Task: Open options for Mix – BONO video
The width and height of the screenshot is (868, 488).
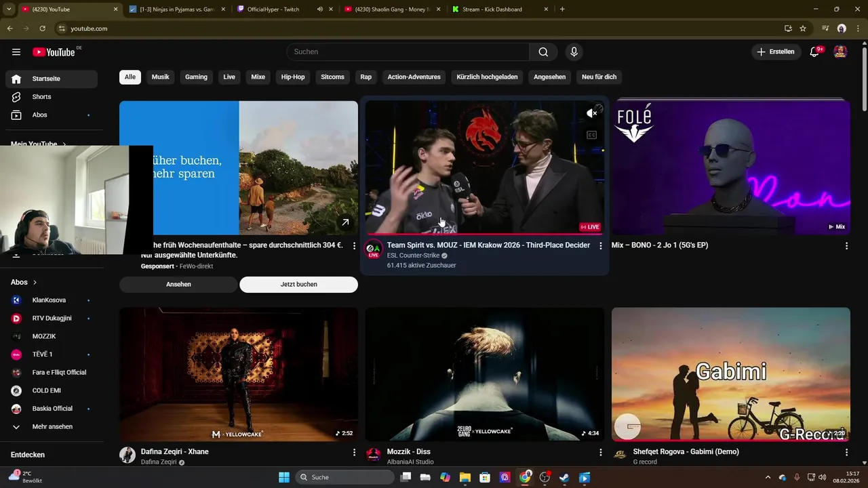Action: 846,246
